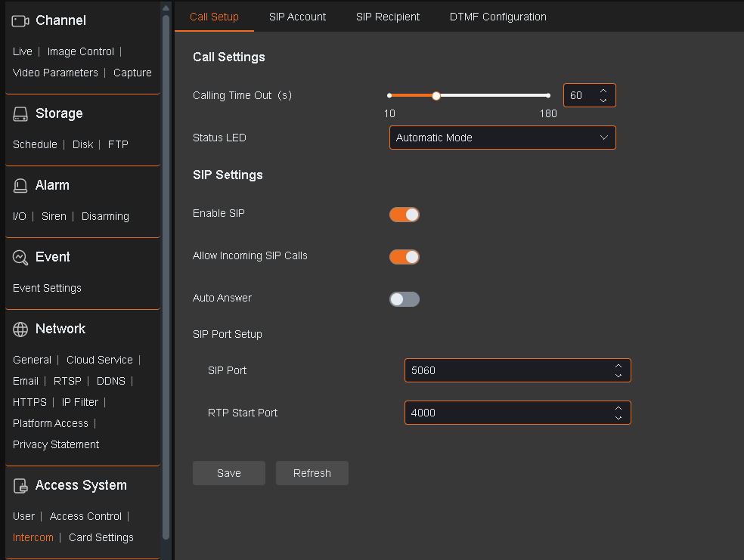Disable the Enable SIP switch
This screenshot has width=744, height=560.
[405, 215]
